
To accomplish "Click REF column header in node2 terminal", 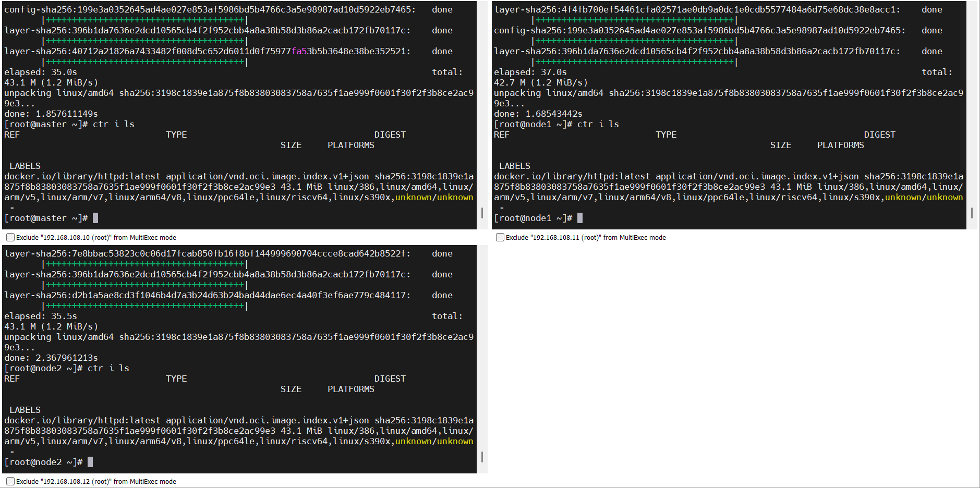I will point(12,379).
